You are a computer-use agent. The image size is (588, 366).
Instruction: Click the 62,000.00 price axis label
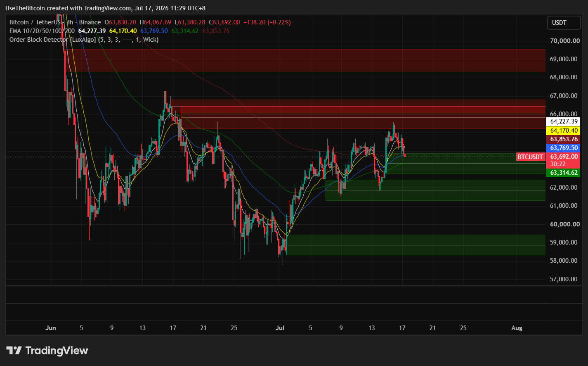[564, 187]
